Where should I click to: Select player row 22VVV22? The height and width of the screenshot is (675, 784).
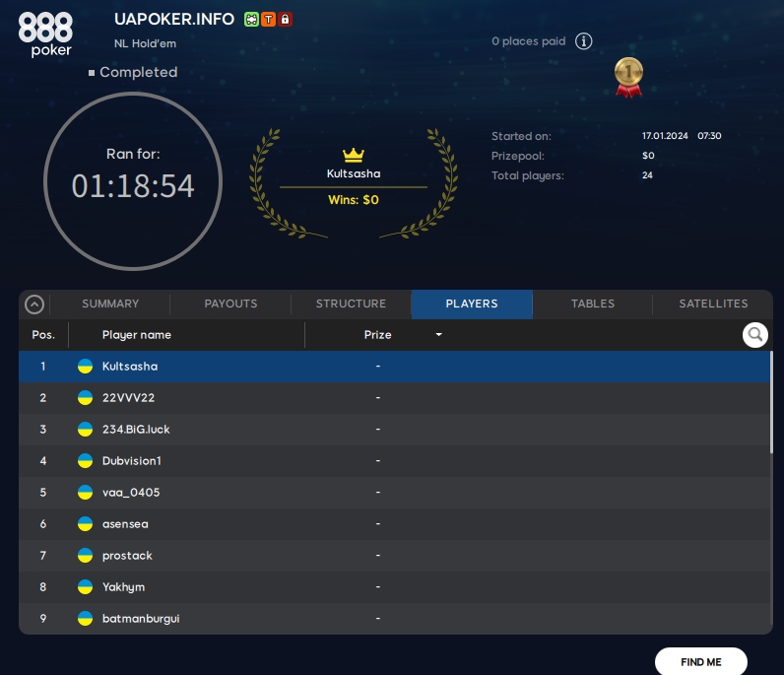pyautogui.click(x=395, y=398)
